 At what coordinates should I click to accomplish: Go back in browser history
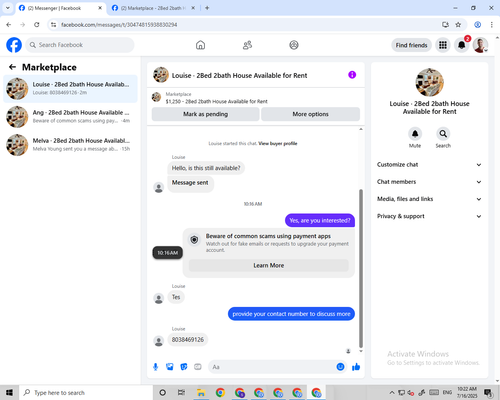click(x=9, y=25)
